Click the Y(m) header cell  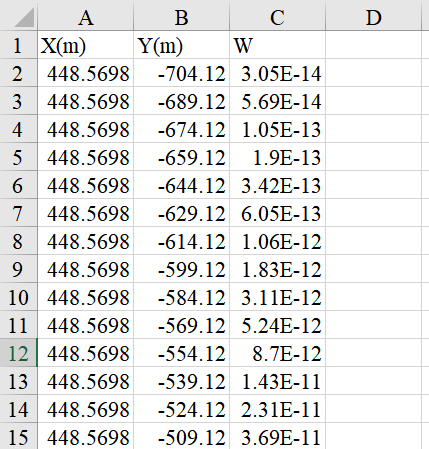pyautogui.click(x=182, y=45)
